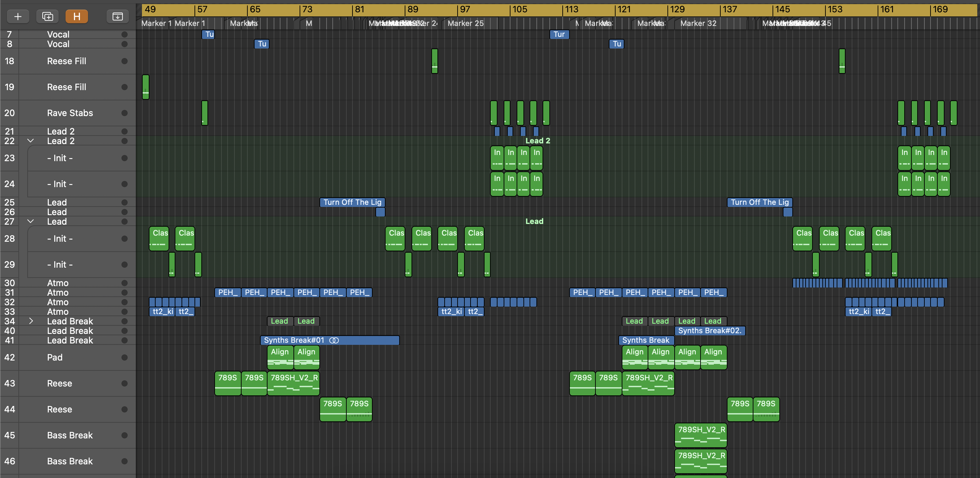Select the first 789SH_V2_R region on Reese track 43
This screenshot has width=980, height=478.
coord(293,383)
